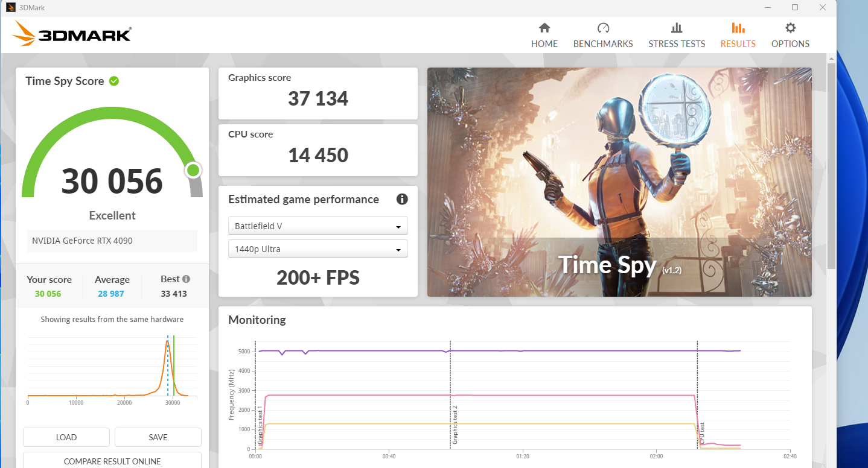Click the SAVE button
Image resolution: width=868 pixels, height=468 pixels.
pos(158,437)
